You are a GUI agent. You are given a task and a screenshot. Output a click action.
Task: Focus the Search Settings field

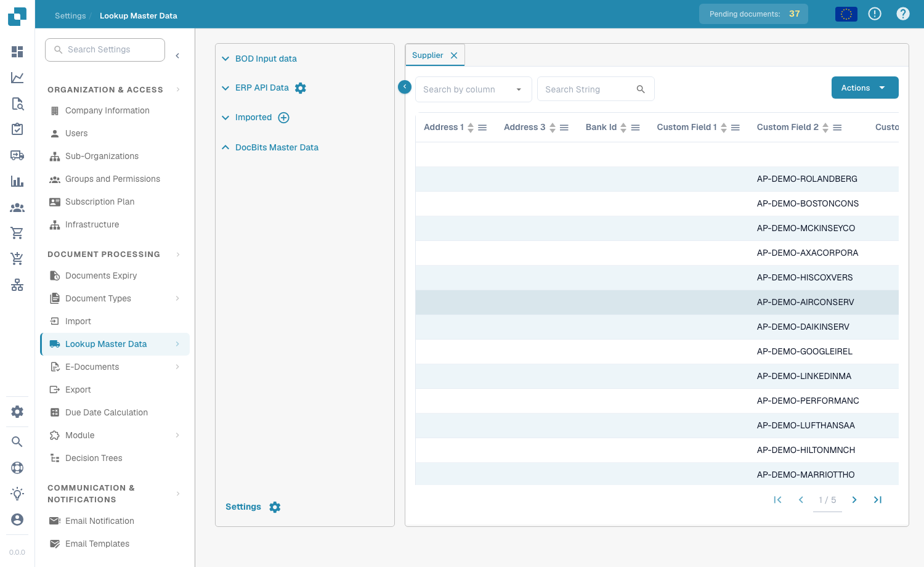105,50
